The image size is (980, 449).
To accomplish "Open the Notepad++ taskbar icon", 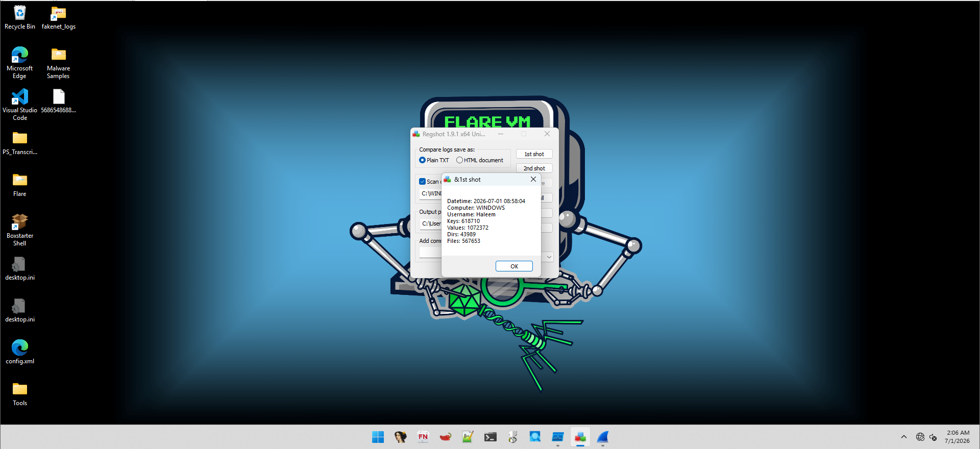I will tap(468, 437).
